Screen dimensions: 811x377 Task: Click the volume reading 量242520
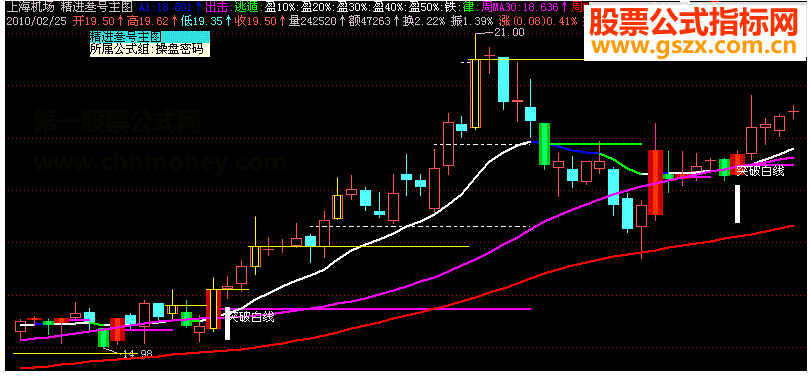pyautogui.click(x=313, y=21)
